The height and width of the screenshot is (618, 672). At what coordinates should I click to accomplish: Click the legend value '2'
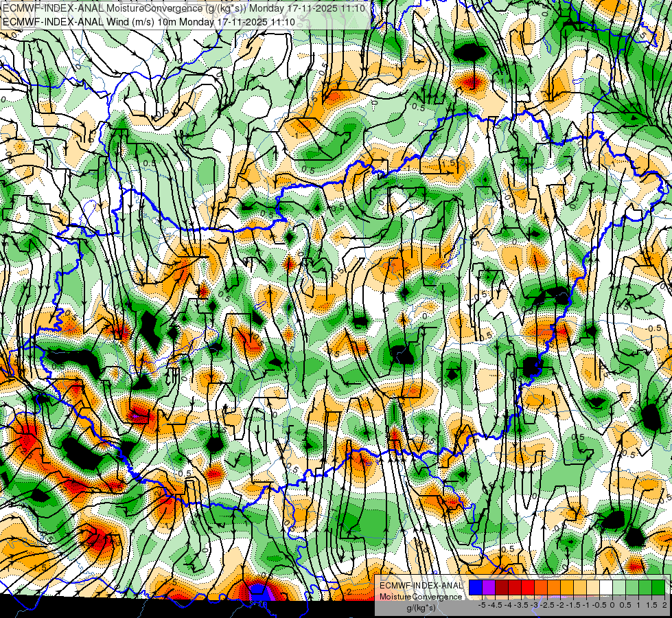coord(664,605)
